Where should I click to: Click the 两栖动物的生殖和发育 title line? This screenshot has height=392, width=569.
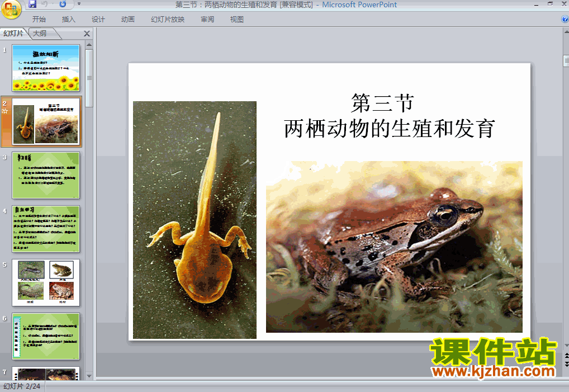click(390, 129)
